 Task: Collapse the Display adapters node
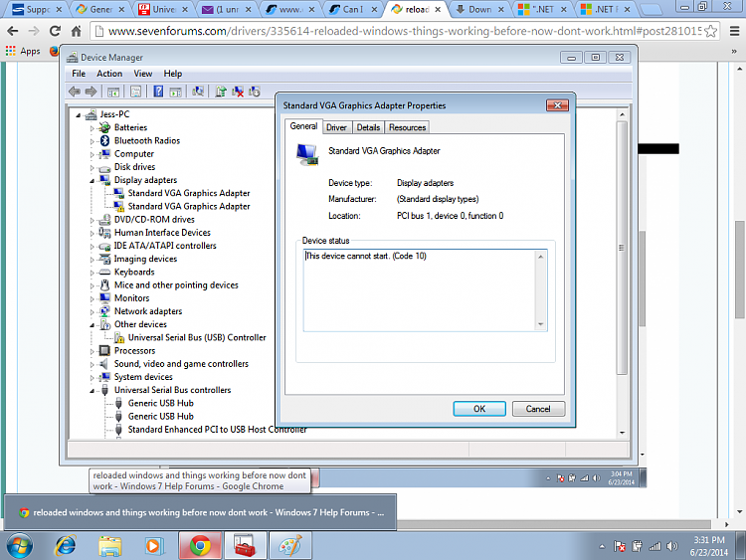pos(93,181)
